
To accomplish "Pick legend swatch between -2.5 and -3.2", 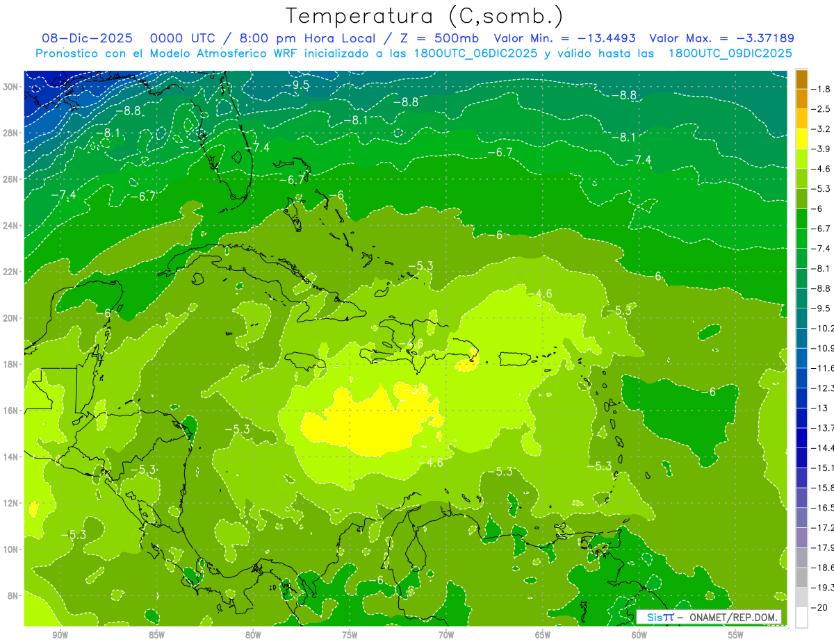I will [801, 119].
